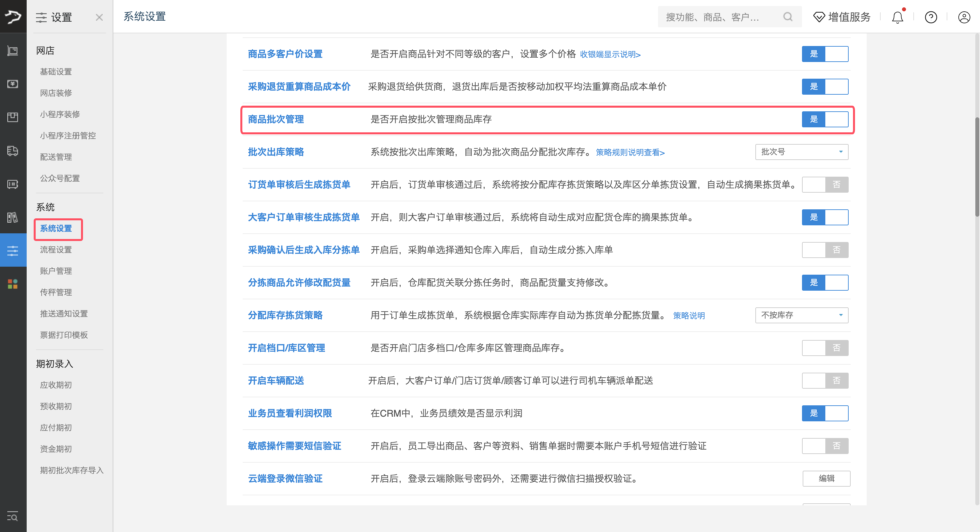Open 策略说明 link
980x532 pixels.
(x=689, y=316)
